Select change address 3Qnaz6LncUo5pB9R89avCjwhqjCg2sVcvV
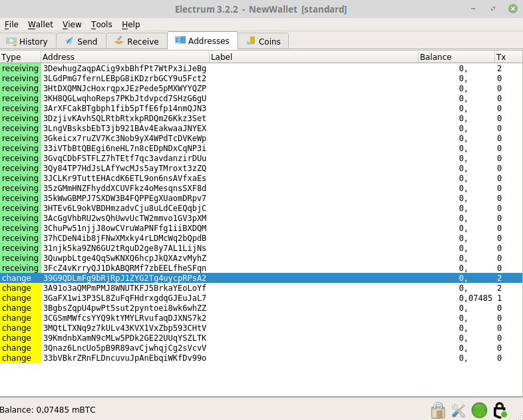 click(124, 348)
